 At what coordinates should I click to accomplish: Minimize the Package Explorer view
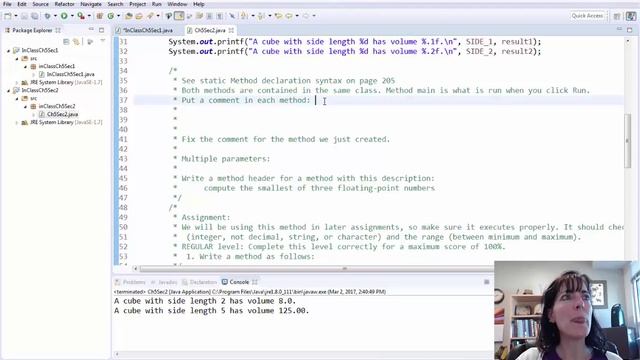tap(91, 30)
